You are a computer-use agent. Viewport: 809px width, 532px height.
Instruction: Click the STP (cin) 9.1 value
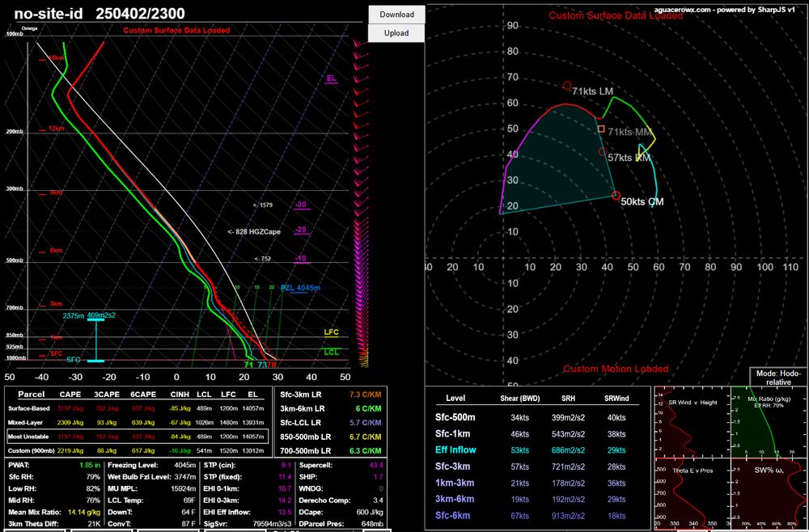pyautogui.click(x=287, y=465)
